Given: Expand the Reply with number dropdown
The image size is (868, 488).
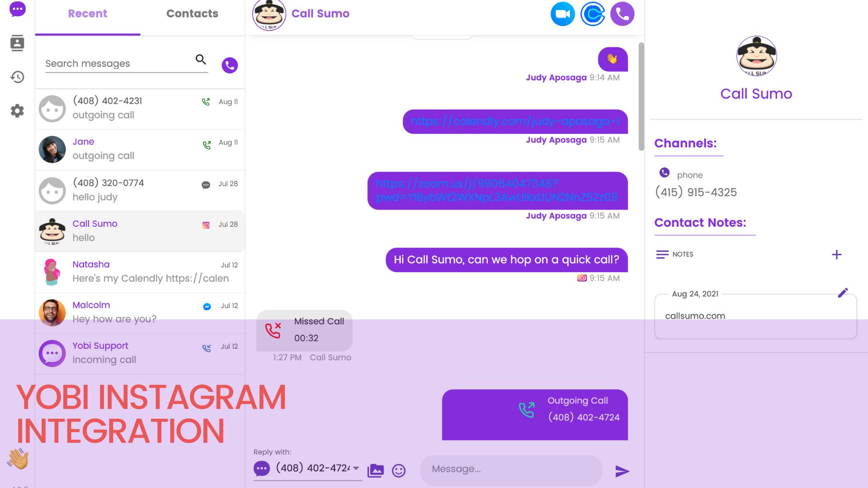Looking at the screenshot, I should pyautogui.click(x=356, y=468).
